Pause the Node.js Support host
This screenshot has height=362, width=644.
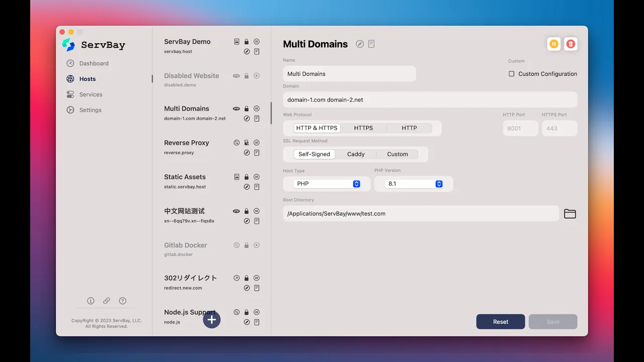257,312
